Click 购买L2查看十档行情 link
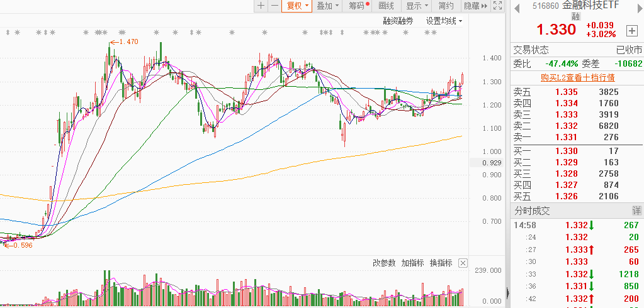644x308 pixels. 577,77
